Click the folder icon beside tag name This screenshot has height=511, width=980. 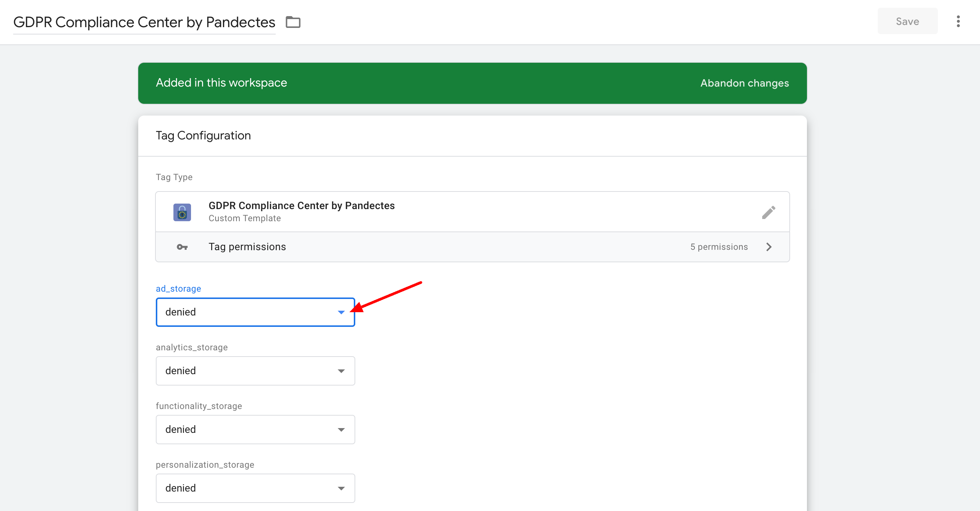pos(293,22)
